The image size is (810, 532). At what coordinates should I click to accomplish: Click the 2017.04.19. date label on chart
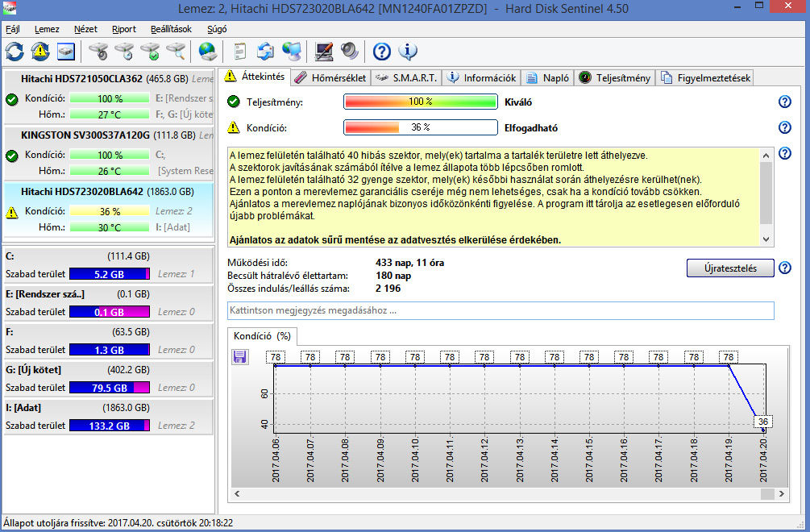(729, 459)
